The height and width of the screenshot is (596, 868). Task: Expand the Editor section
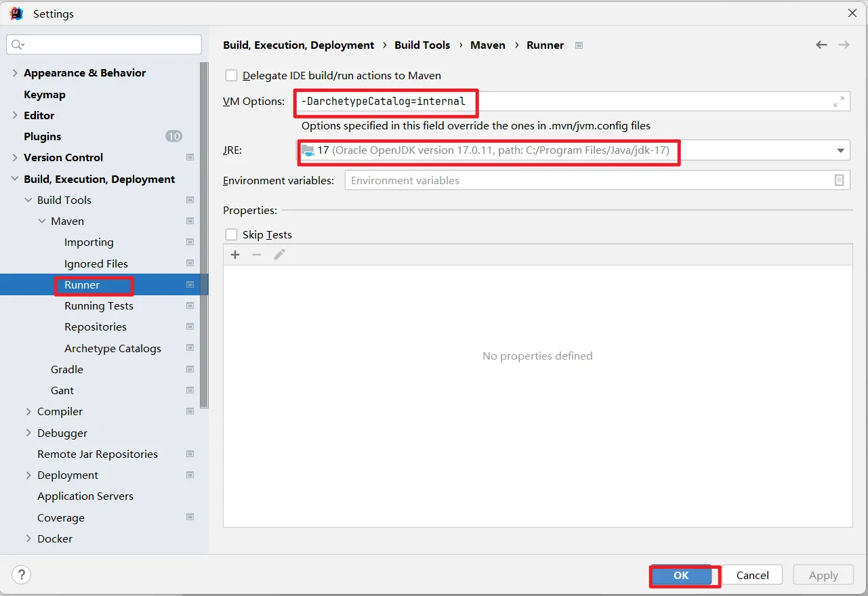pos(15,116)
